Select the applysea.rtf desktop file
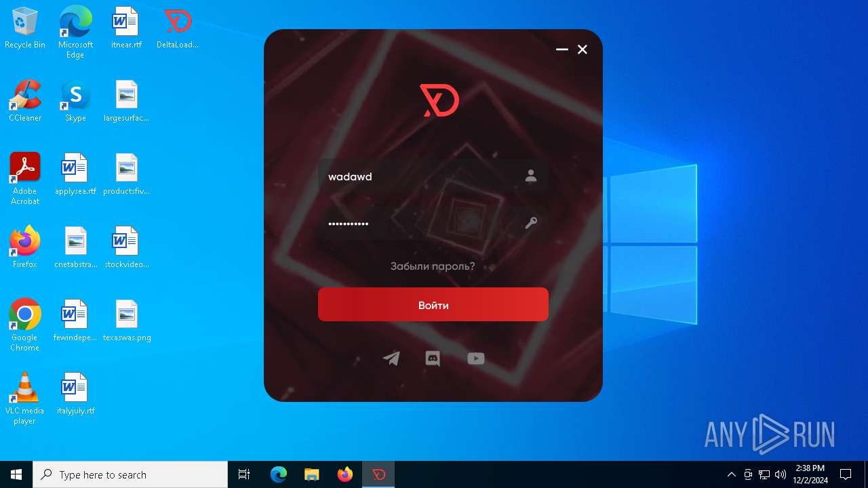868x488 pixels. click(75, 175)
